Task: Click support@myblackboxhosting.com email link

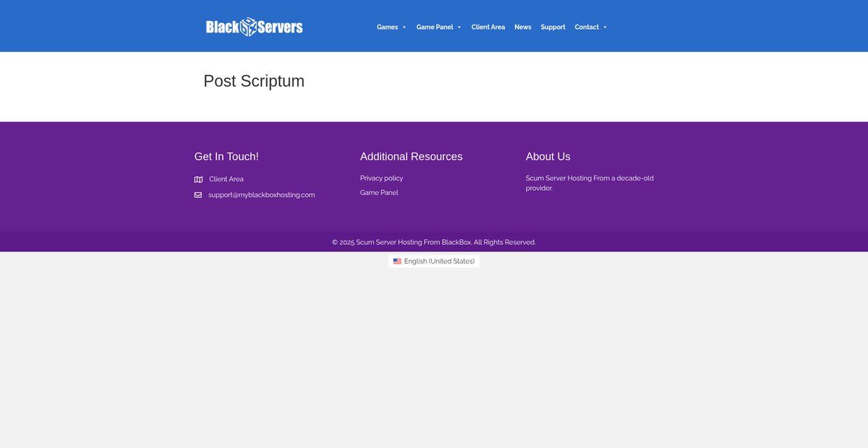Action: tap(262, 194)
